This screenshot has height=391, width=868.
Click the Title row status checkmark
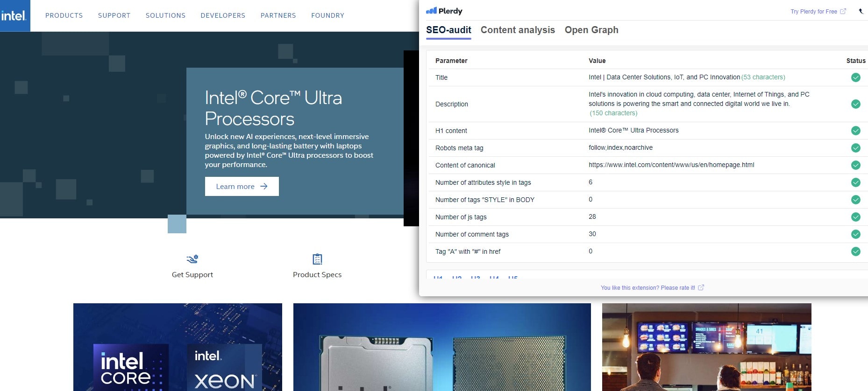point(855,77)
